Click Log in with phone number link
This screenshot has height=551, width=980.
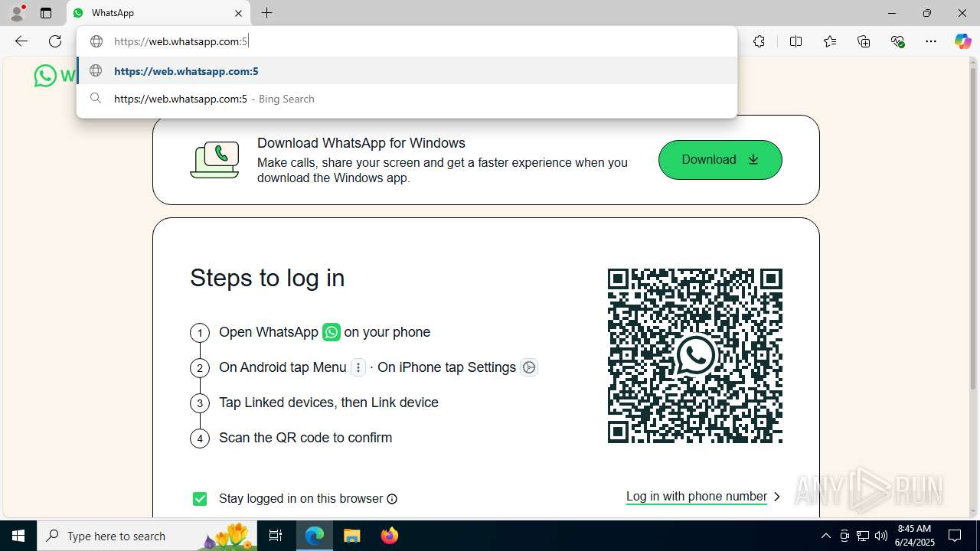point(696,497)
